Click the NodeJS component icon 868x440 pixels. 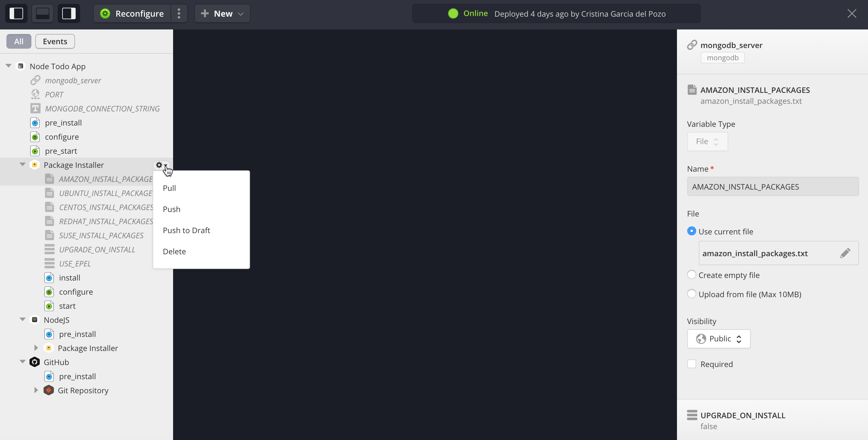tap(34, 319)
